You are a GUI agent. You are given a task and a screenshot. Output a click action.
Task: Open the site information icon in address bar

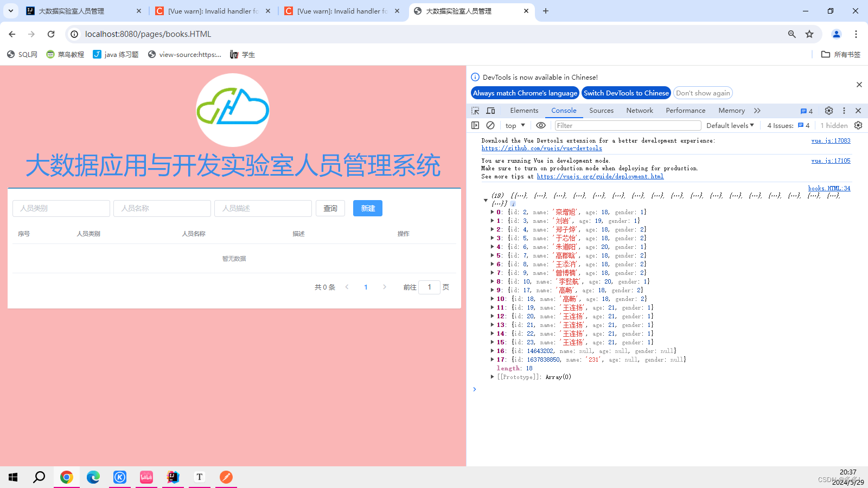tap(74, 34)
